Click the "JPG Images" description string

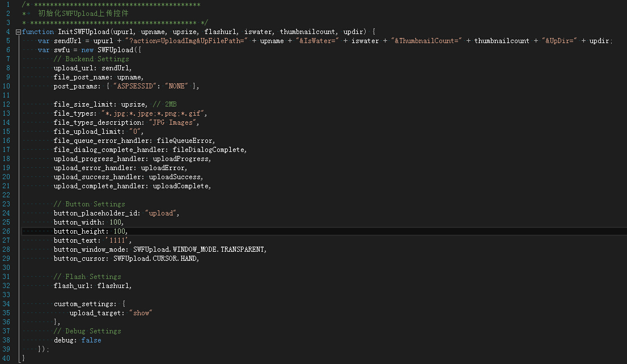(x=173, y=122)
